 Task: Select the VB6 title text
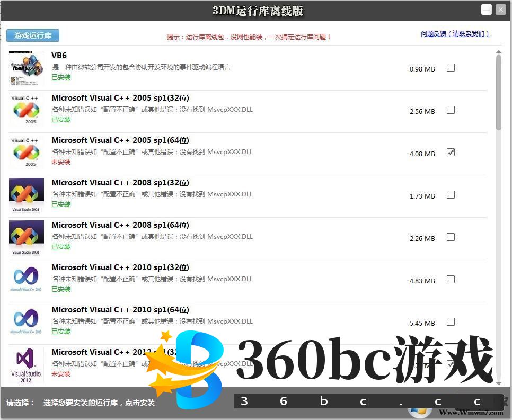59,56
